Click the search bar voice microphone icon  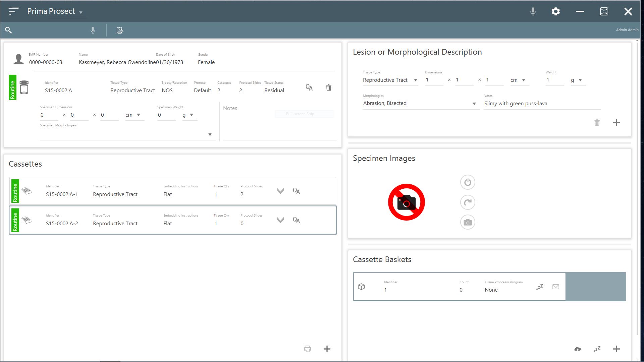[x=93, y=30]
